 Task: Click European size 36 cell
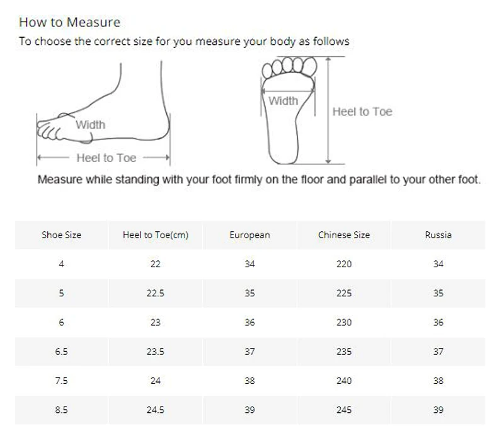coord(249,322)
